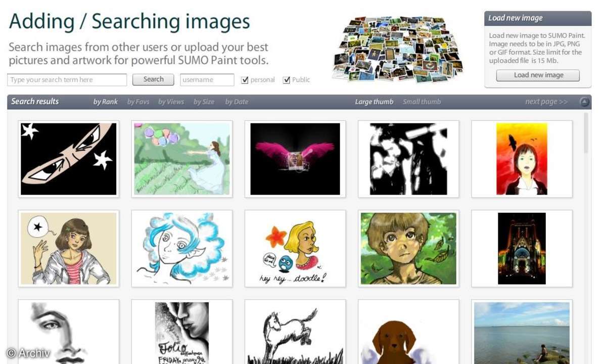Sort results by Size
The width and height of the screenshot is (606, 364).
[204, 102]
